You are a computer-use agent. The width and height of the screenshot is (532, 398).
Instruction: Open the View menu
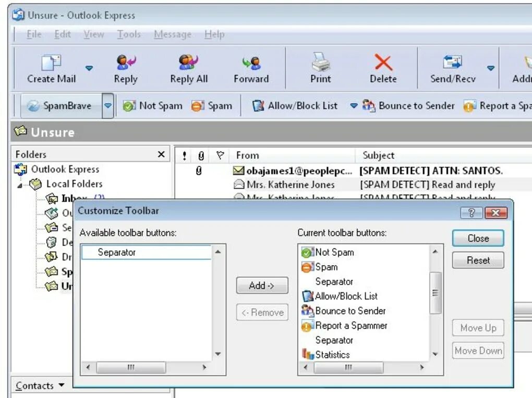[x=94, y=34]
